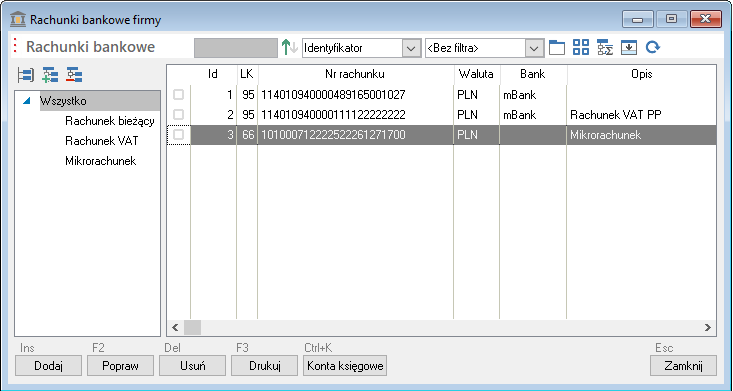Click horizontal scrollbar right arrow
This screenshot has height=391, width=733.
coord(708,327)
